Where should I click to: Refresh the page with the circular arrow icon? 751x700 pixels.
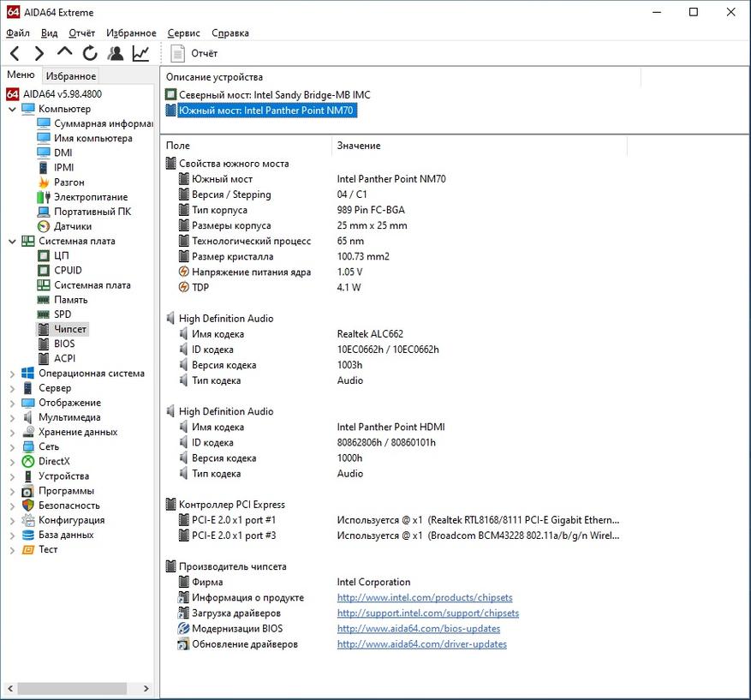coord(90,53)
